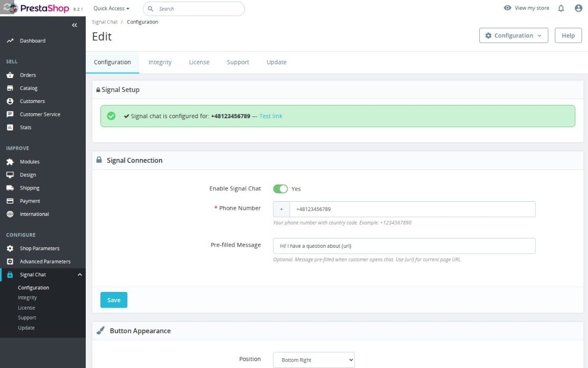Click the brush icon in Button Appearance header
This screenshot has height=368, width=588.
[x=100, y=331]
